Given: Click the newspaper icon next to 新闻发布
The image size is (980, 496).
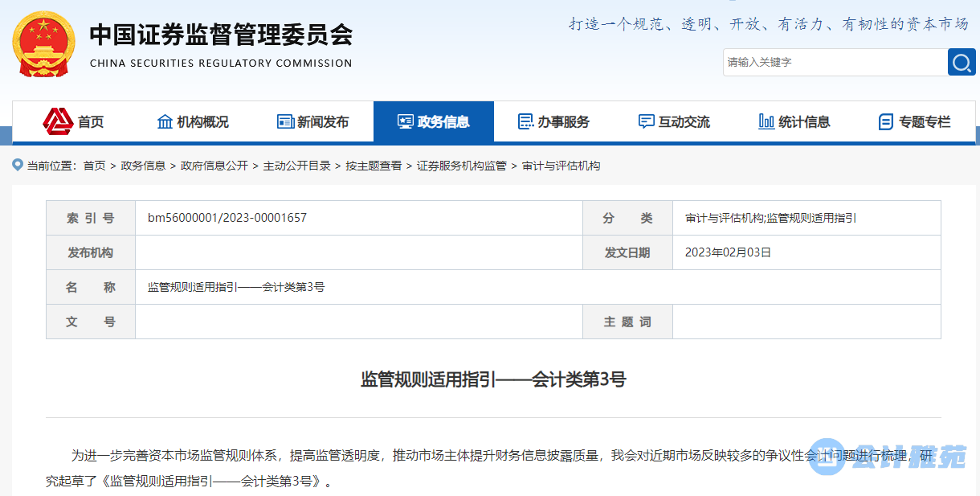Looking at the screenshot, I should coord(285,121).
